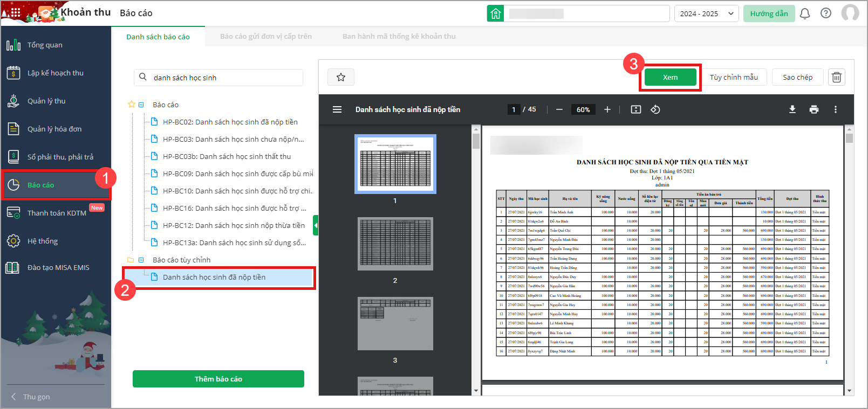Open the user avatar menu
This screenshot has width=868, height=409.
(x=850, y=13)
